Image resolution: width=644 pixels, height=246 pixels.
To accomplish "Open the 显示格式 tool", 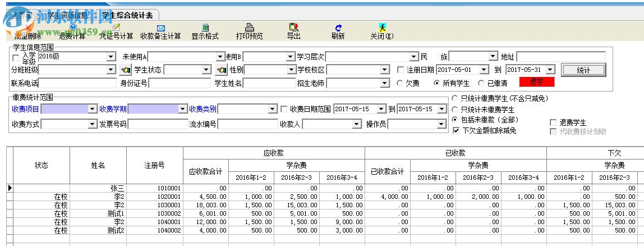I will (205, 28).
